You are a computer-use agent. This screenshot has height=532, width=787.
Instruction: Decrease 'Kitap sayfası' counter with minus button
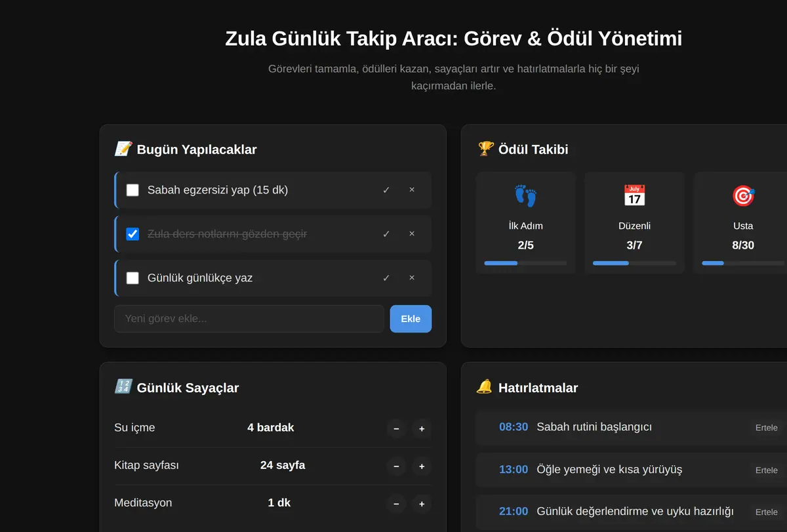pos(396,466)
